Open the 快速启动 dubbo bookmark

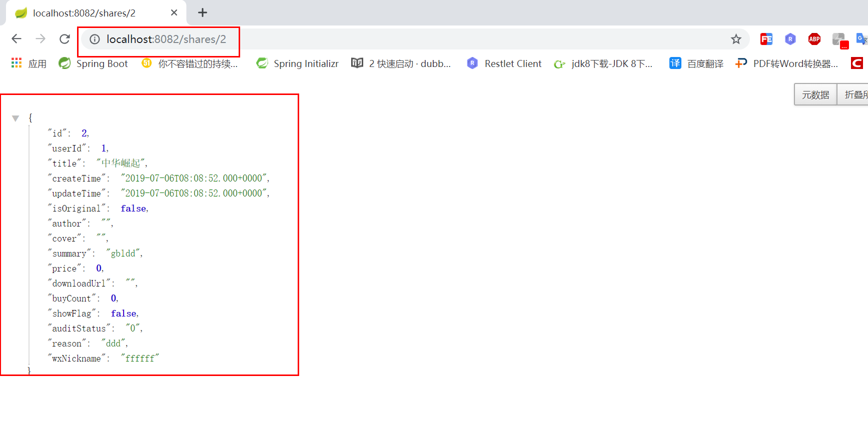pyautogui.click(x=401, y=63)
